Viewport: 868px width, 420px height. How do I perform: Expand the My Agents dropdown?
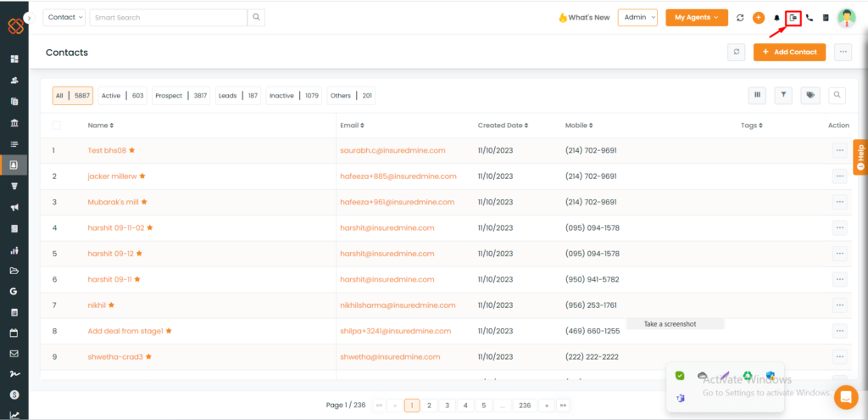pyautogui.click(x=697, y=17)
